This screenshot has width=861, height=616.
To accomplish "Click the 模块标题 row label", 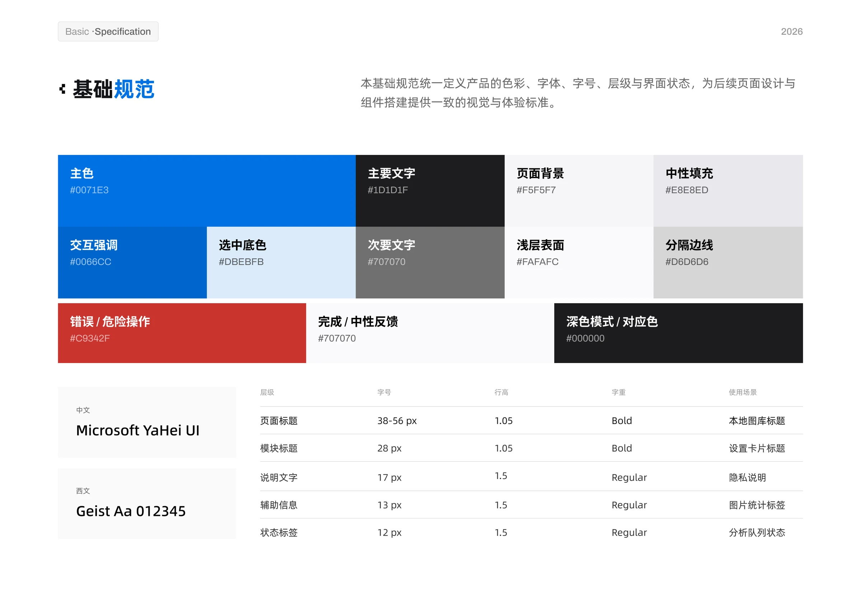I will point(279,448).
